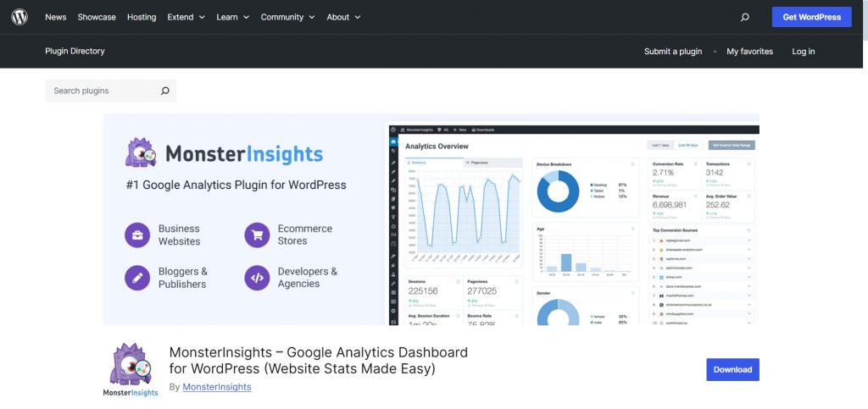Go to the News menu item

(55, 17)
